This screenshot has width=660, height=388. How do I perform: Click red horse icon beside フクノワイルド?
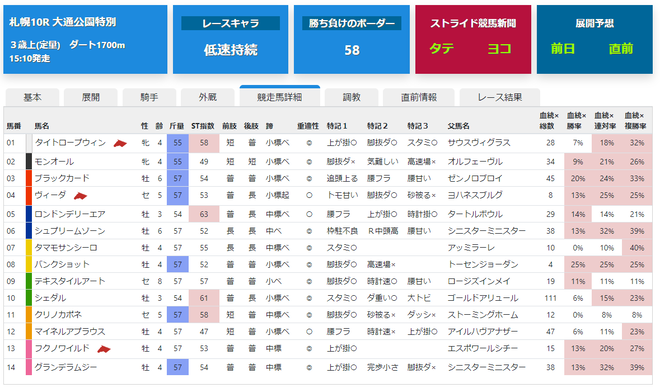tap(104, 349)
